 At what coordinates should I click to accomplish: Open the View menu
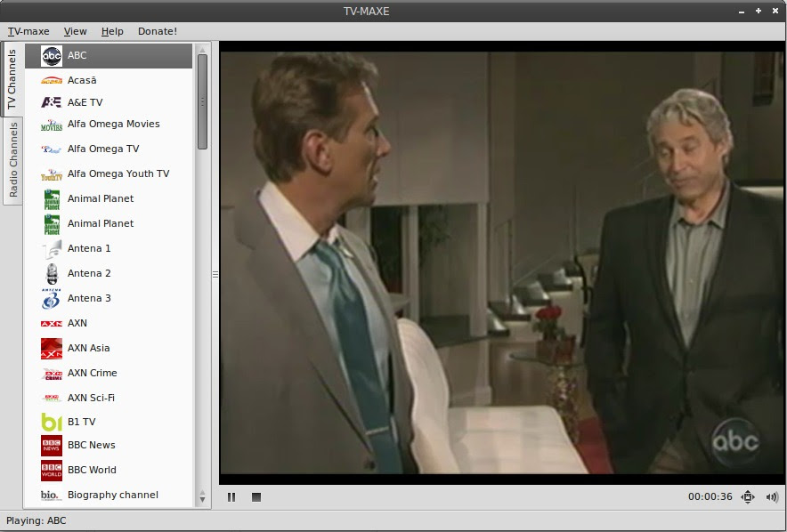point(76,31)
